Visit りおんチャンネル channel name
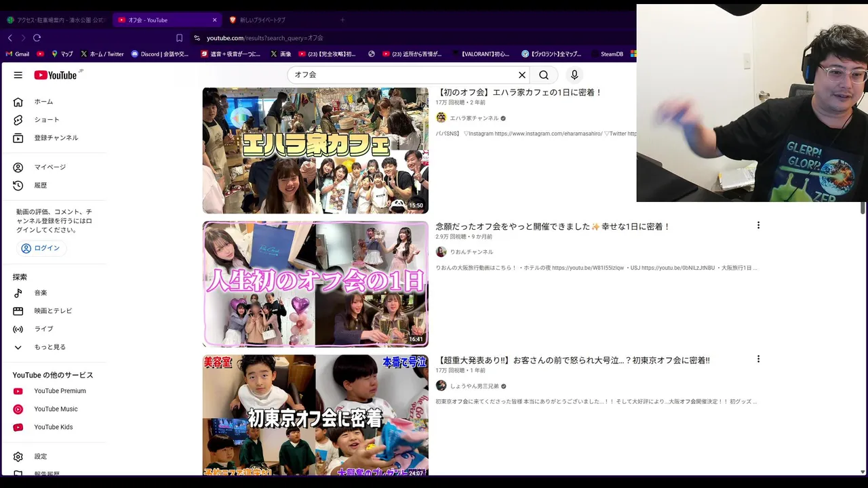 click(x=471, y=252)
